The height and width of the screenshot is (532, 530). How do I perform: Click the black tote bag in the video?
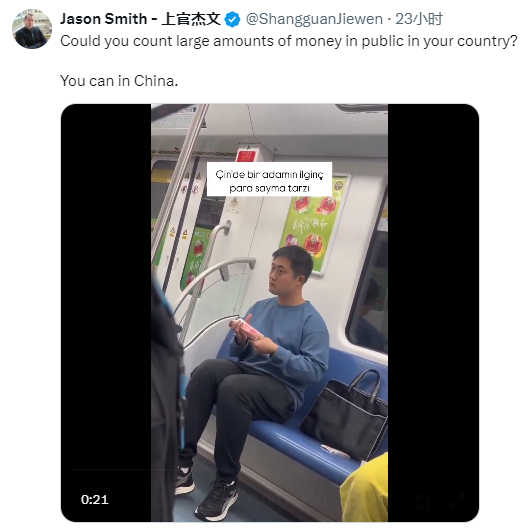point(344,415)
